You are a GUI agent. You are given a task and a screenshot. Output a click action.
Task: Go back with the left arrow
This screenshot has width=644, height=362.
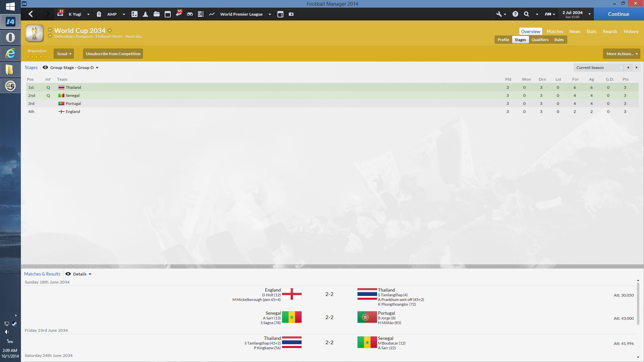pos(31,14)
